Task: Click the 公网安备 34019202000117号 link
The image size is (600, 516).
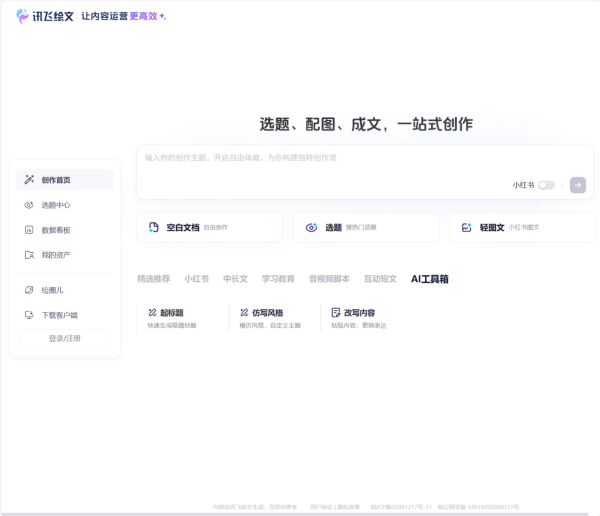Action: click(x=478, y=507)
